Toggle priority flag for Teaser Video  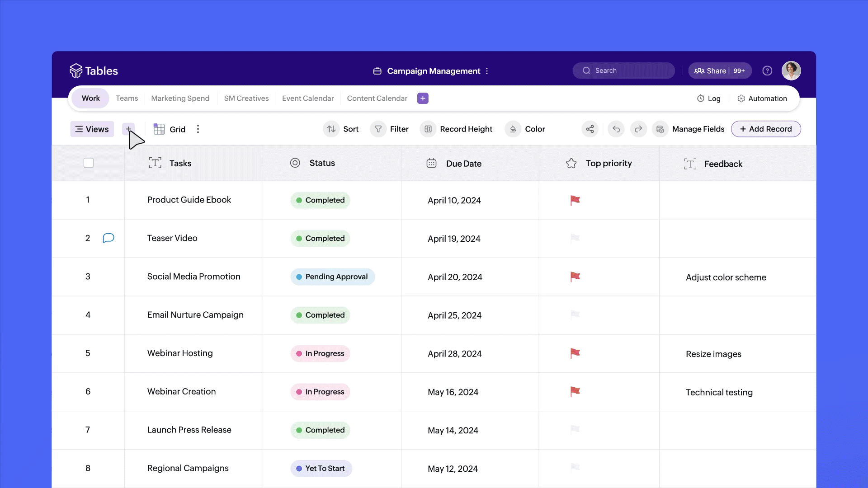(x=575, y=238)
